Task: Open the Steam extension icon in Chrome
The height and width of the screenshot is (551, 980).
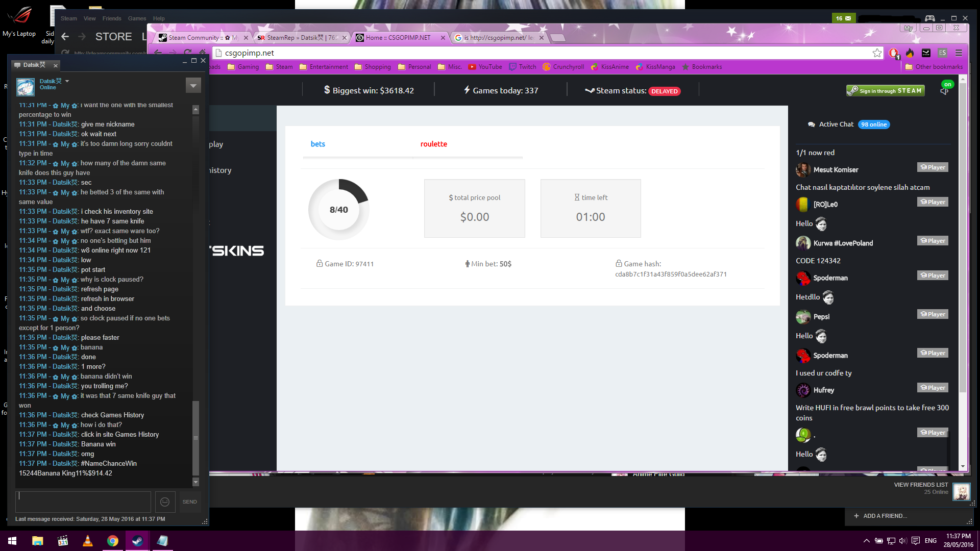Action: (926, 53)
